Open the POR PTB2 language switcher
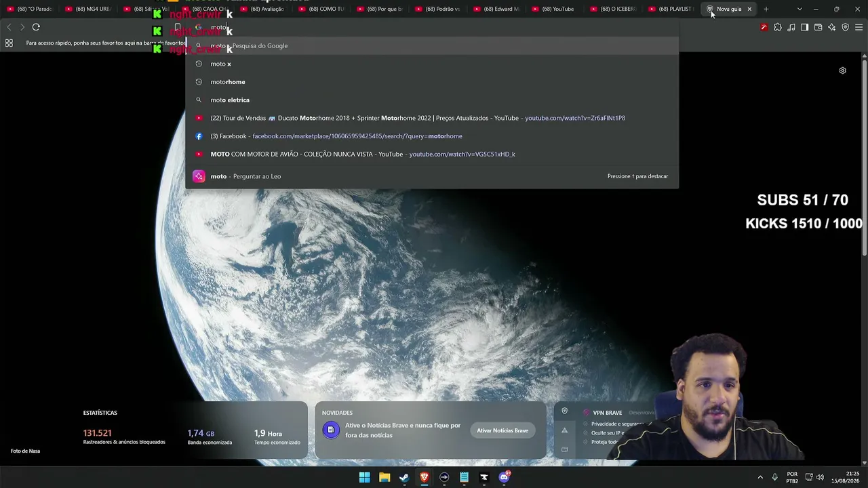This screenshot has width=868, height=488. [792, 477]
